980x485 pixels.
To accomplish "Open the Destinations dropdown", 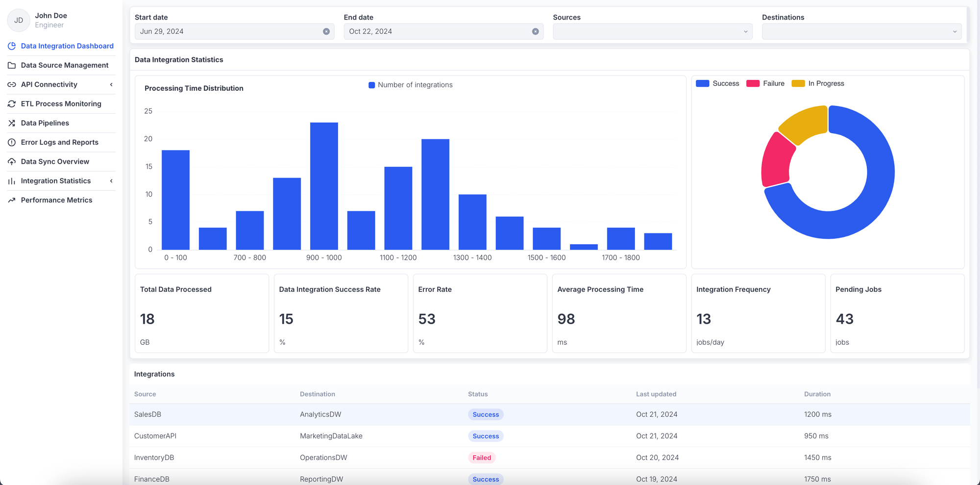I will (x=861, y=31).
